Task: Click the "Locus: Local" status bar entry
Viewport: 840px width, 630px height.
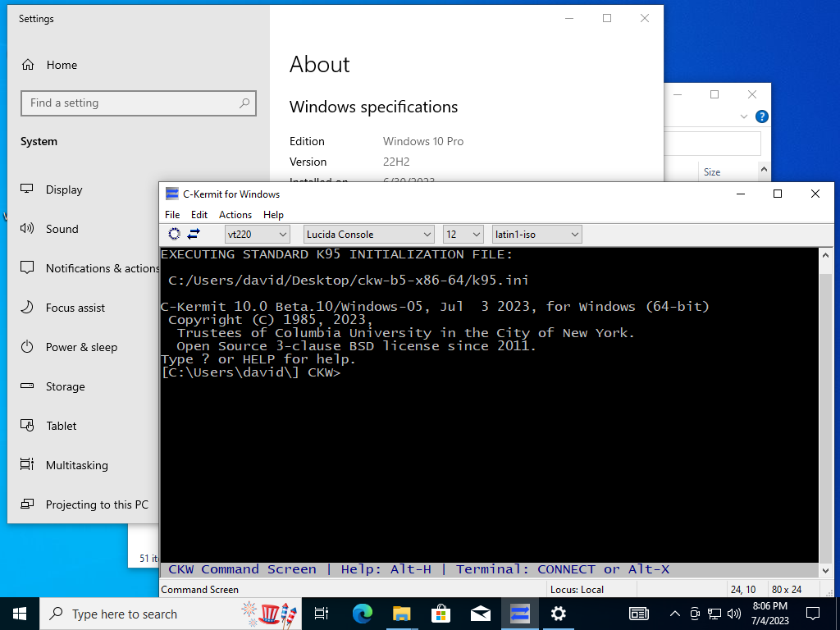Action: (x=577, y=589)
